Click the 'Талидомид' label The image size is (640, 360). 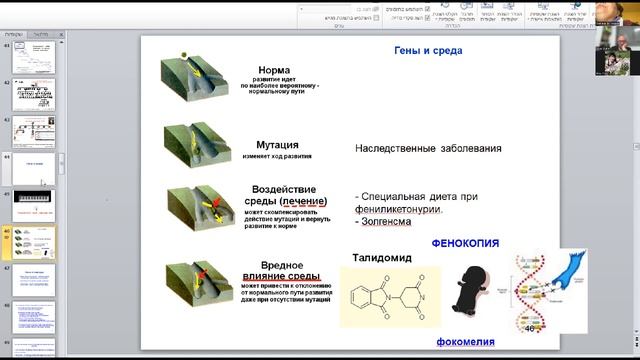(x=382, y=258)
